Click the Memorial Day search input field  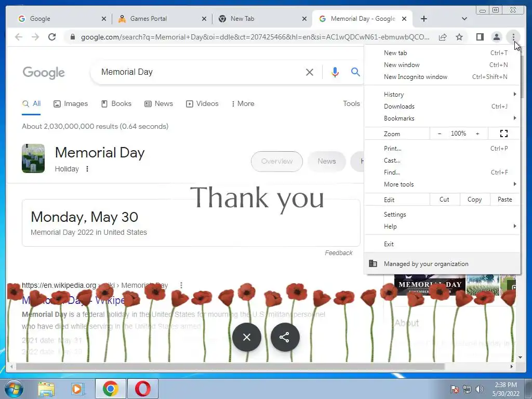[x=200, y=72]
